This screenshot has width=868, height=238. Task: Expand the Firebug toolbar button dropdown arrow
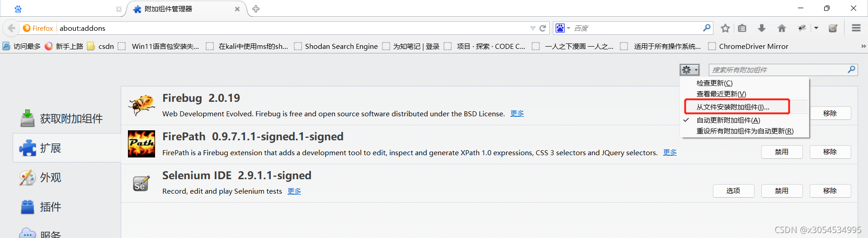(816, 28)
